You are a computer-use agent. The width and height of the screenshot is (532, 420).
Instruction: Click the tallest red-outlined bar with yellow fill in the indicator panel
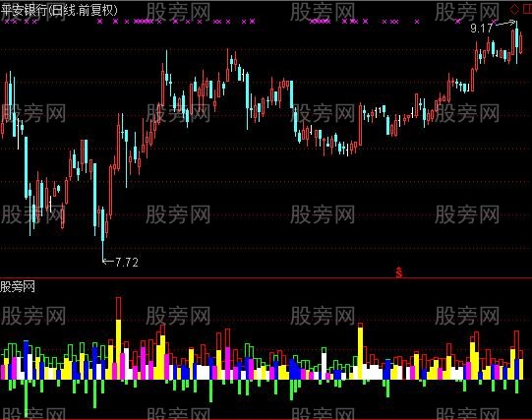[118, 338]
